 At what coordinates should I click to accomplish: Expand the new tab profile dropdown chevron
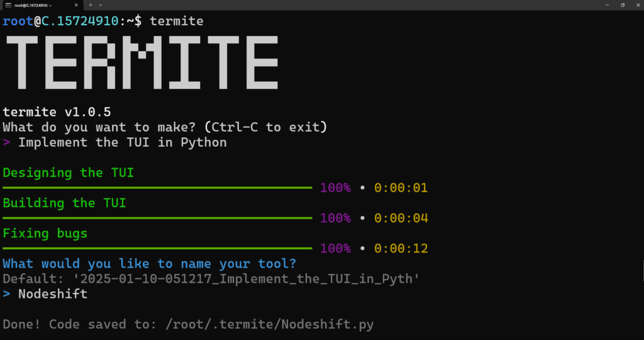101,5
